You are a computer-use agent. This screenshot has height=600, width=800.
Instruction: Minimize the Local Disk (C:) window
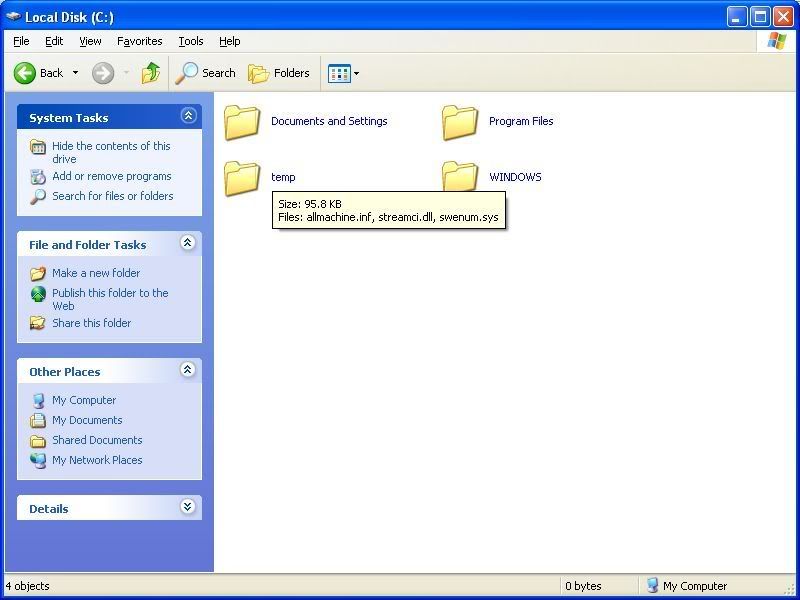click(736, 17)
